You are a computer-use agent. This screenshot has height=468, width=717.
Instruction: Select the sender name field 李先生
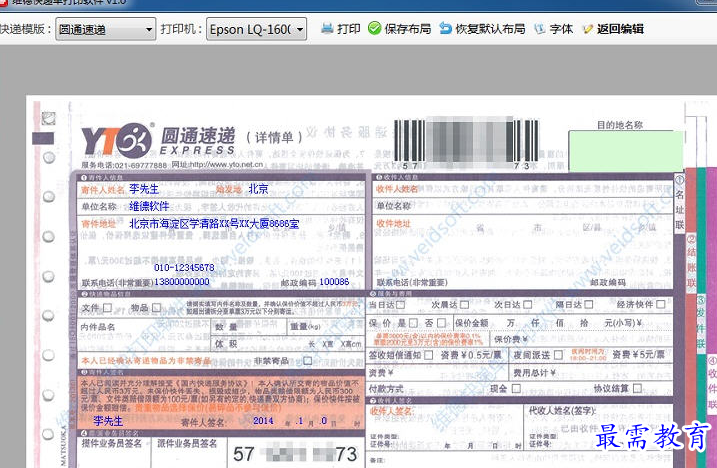click(x=144, y=189)
